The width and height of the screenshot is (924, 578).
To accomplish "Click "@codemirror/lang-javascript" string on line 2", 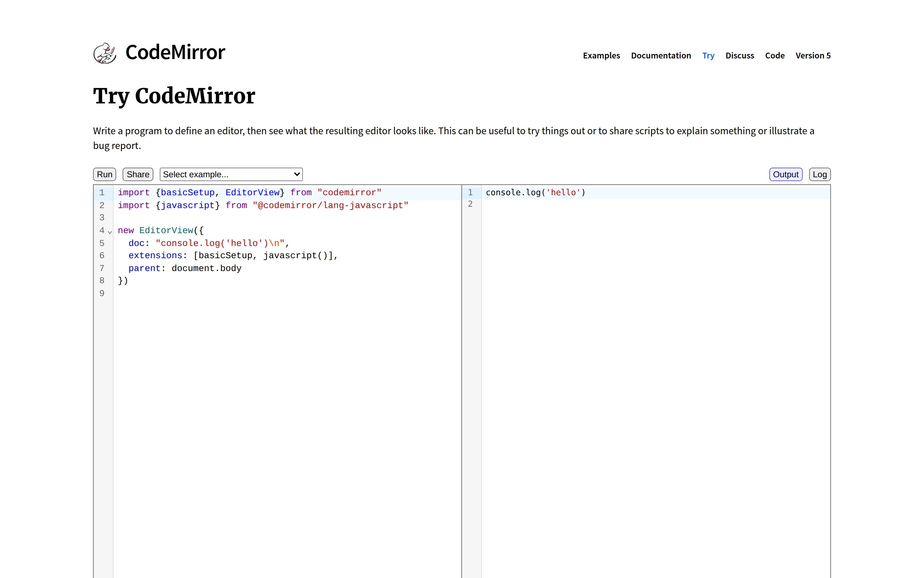I will (x=330, y=205).
